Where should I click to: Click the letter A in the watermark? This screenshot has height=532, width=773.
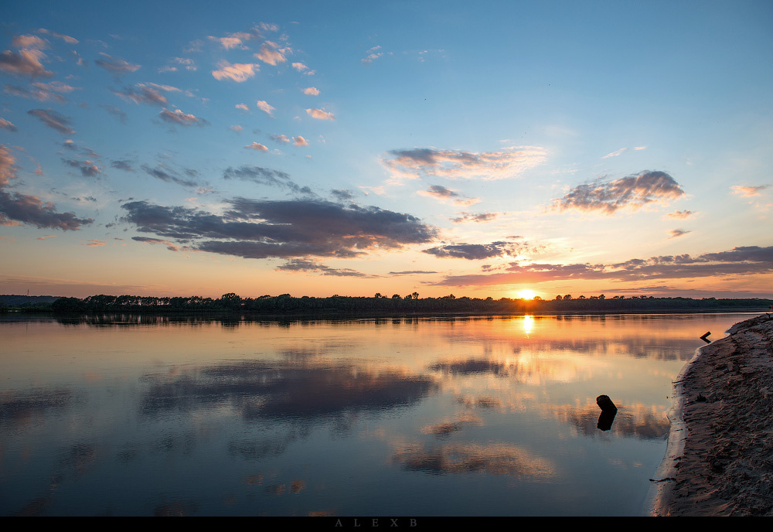339,523
